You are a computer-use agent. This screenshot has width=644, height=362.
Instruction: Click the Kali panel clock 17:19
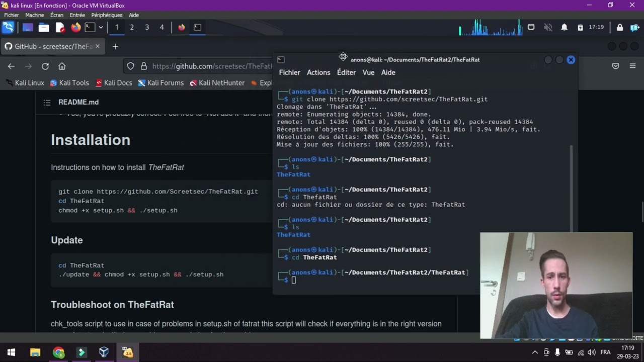[x=596, y=27]
